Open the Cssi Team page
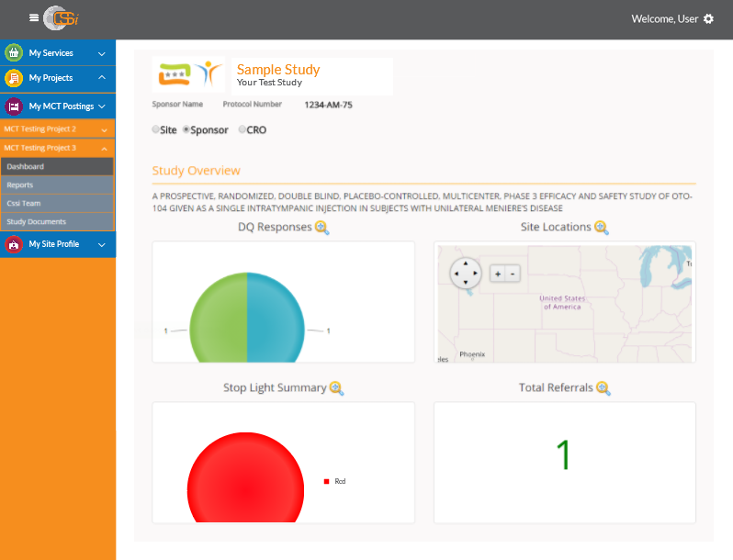The image size is (733, 560). pos(58,204)
